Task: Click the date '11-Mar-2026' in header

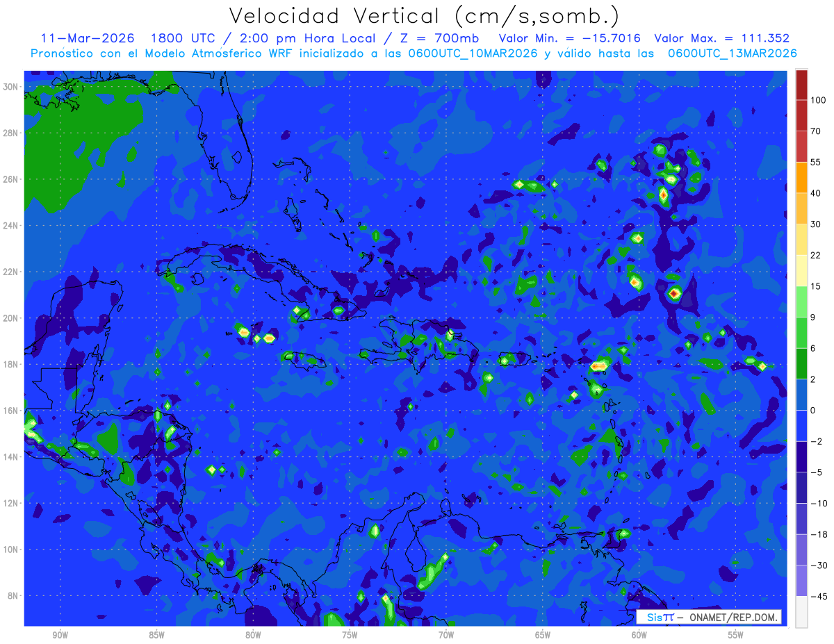Action: pyautogui.click(x=86, y=38)
